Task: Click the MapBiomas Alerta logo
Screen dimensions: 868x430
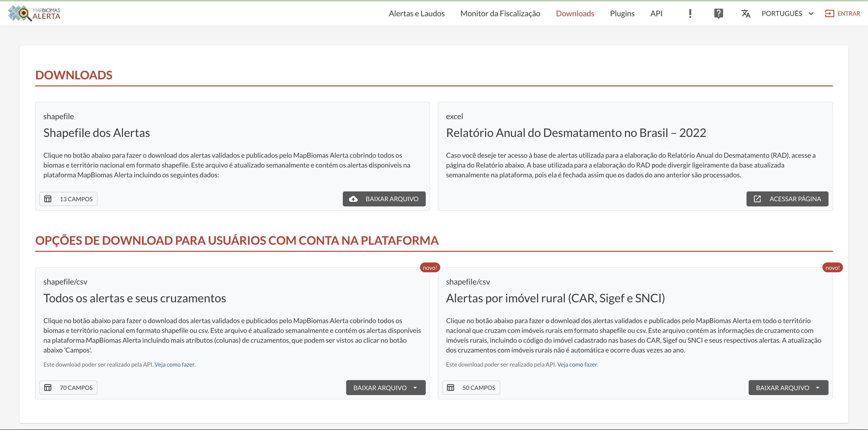Action: 34,13
